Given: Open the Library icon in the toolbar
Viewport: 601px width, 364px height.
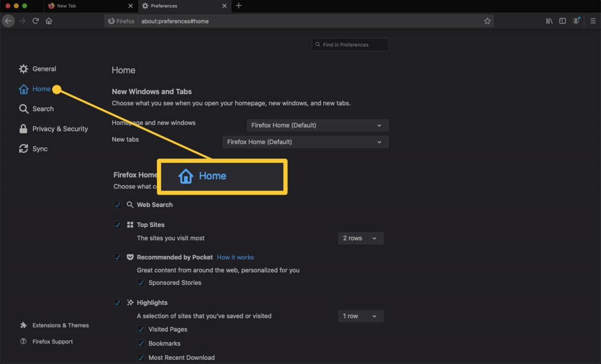Looking at the screenshot, I should (x=549, y=21).
